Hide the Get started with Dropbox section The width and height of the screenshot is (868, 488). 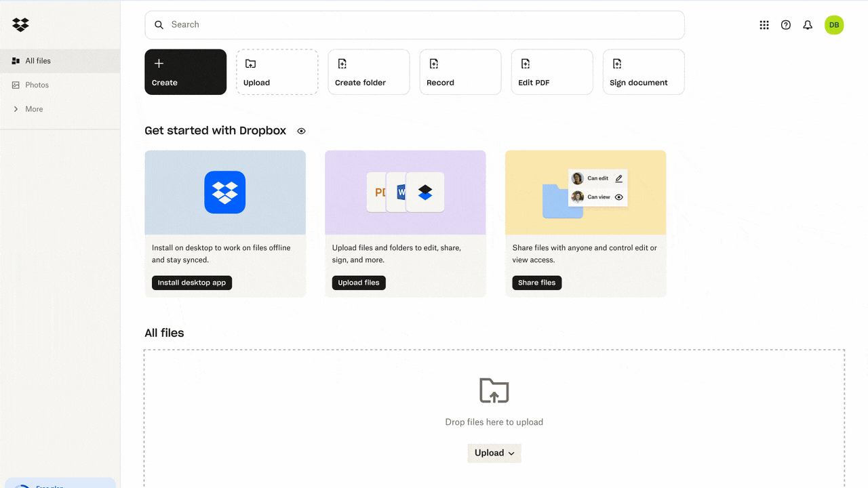(x=301, y=131)
